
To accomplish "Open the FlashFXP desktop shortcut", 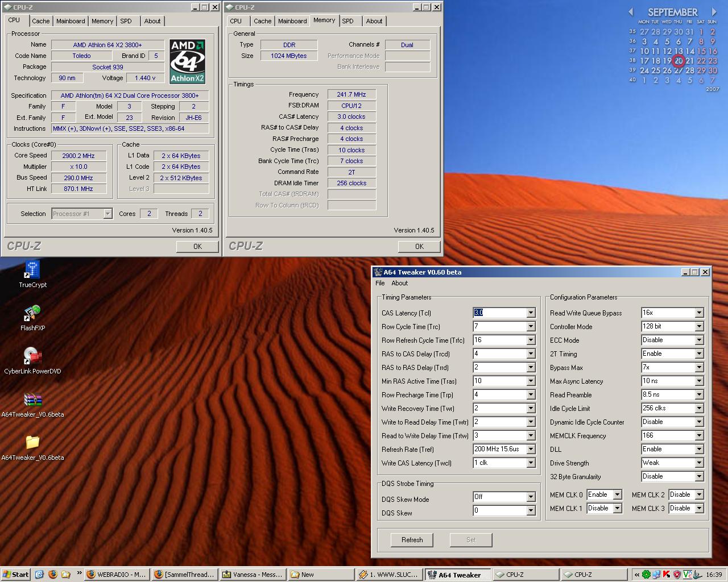I will click(32, 314).
